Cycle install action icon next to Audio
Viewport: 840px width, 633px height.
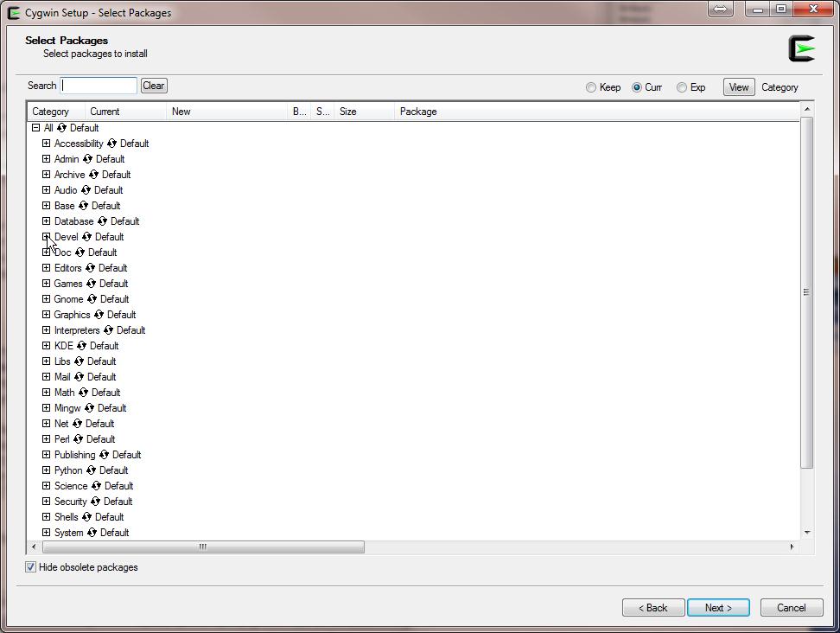pyautogui.click(x=86, y=190)
